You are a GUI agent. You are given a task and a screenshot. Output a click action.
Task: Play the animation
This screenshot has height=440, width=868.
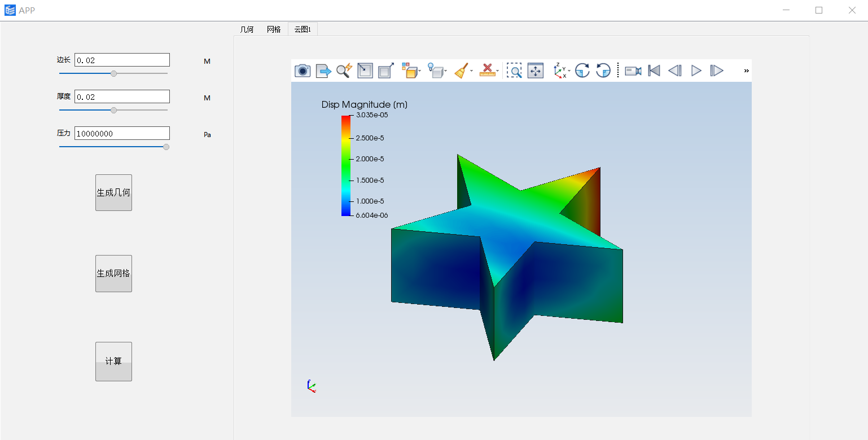(x=696, y=71)
